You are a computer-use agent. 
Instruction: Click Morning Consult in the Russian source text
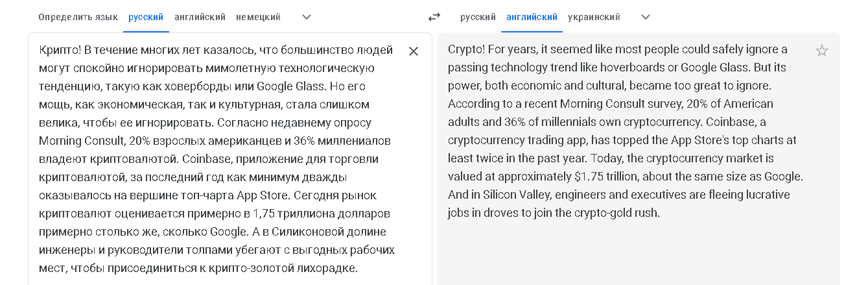(82, 141)
